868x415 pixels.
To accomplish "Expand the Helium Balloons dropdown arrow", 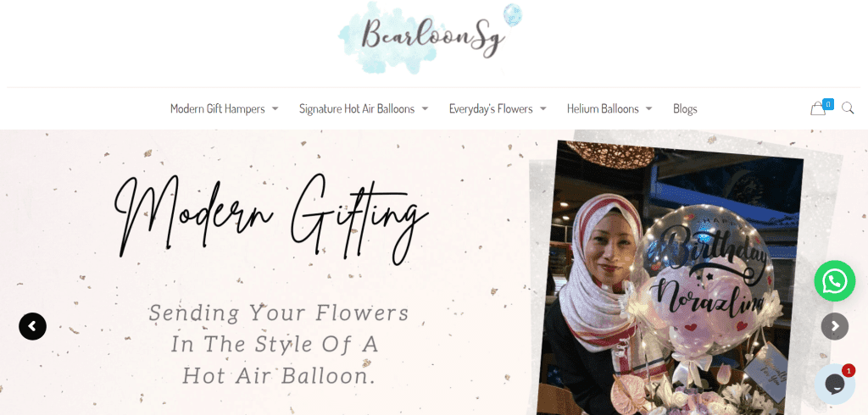I will [648, 109].
